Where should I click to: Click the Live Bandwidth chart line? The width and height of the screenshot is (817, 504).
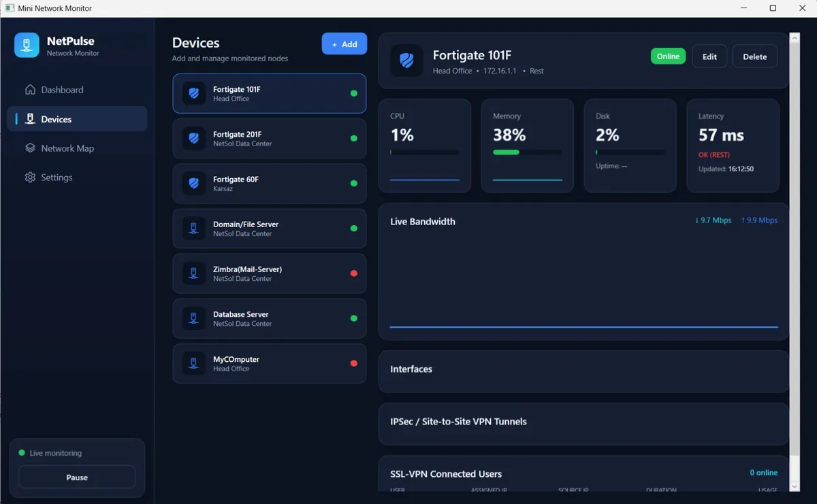583,327
